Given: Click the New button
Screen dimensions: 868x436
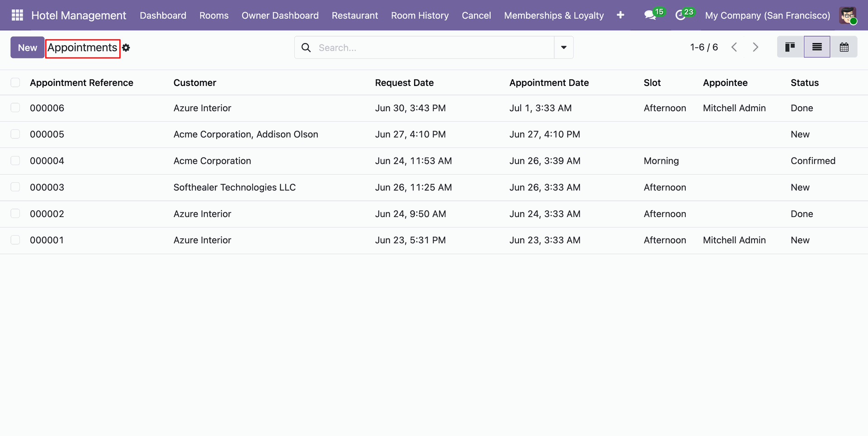Looking at the screenshot, I should coord(28,47).
